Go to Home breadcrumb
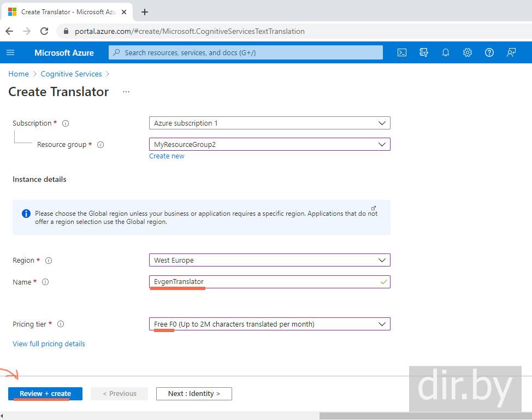 (x=19, y=74)
